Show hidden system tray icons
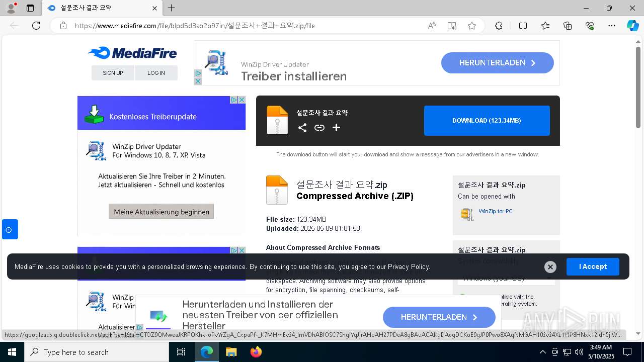644x362 pixels. pyautogui.click(x=542, y=352)
